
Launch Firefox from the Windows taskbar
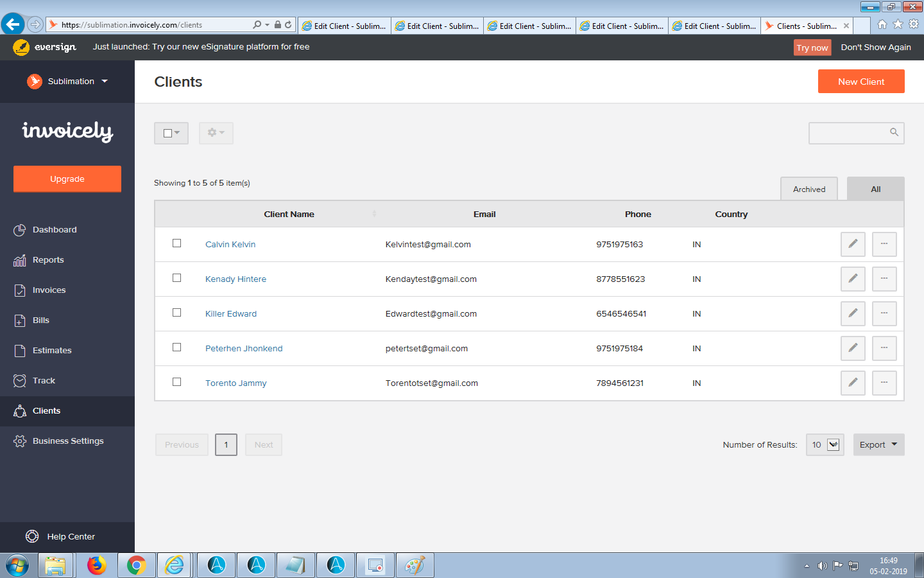click(96, 565)
